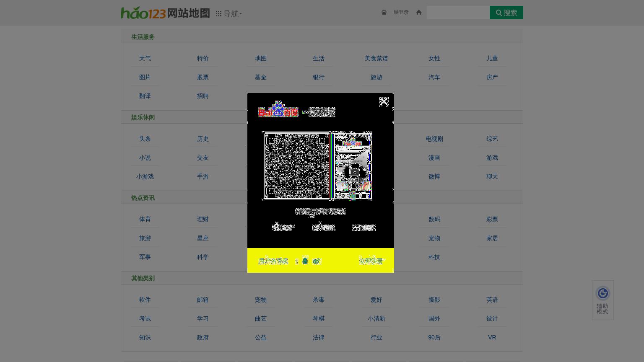This screenshot has width=644, height=362.
Task: Open the 历史 link
Action: coord(203,139)
